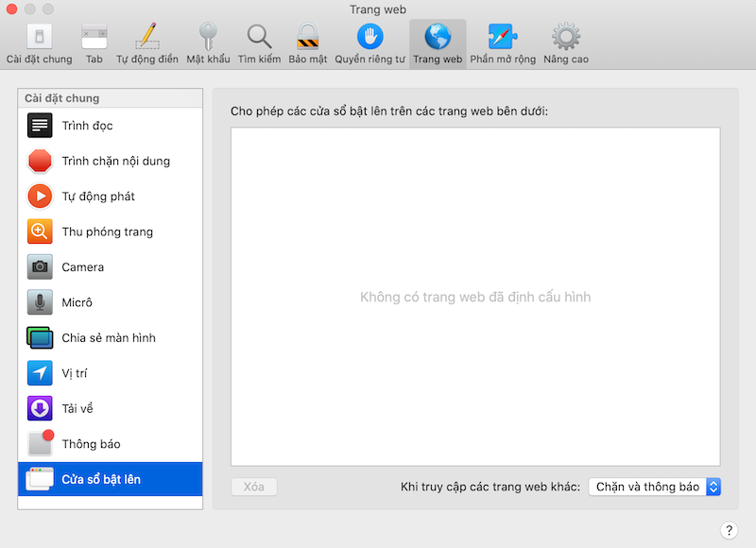The width and height of the screenshot is (756, 548).
Task: Switch to the Tab preferences pane
Action: [94, 43]
